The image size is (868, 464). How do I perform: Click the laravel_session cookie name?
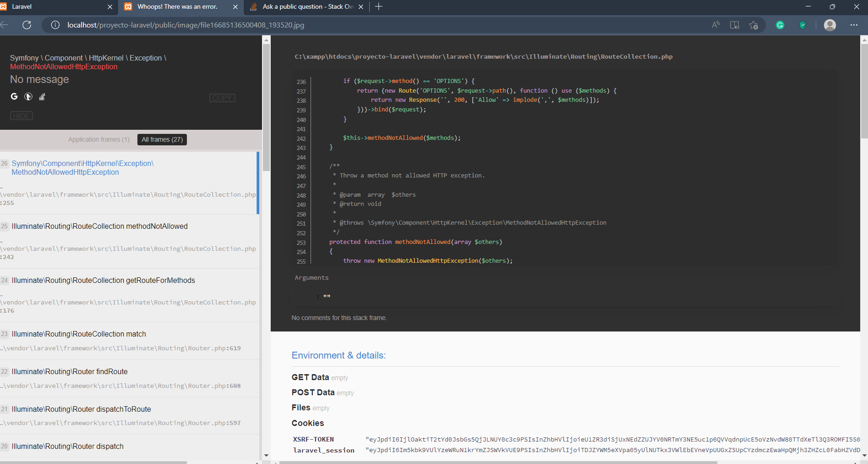coord(324,450)
